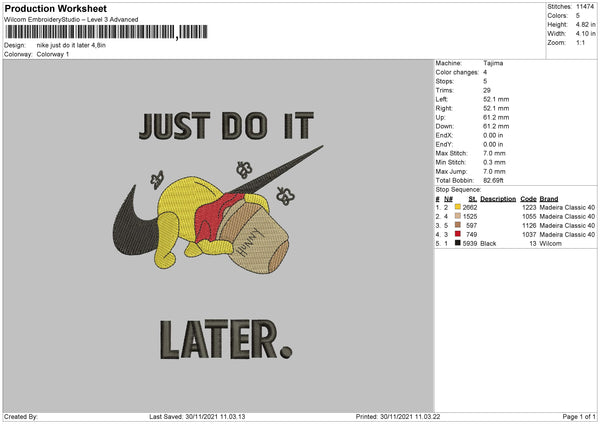Click the 'Description' column header
600x424 pixels.
[x=498, y=199]
